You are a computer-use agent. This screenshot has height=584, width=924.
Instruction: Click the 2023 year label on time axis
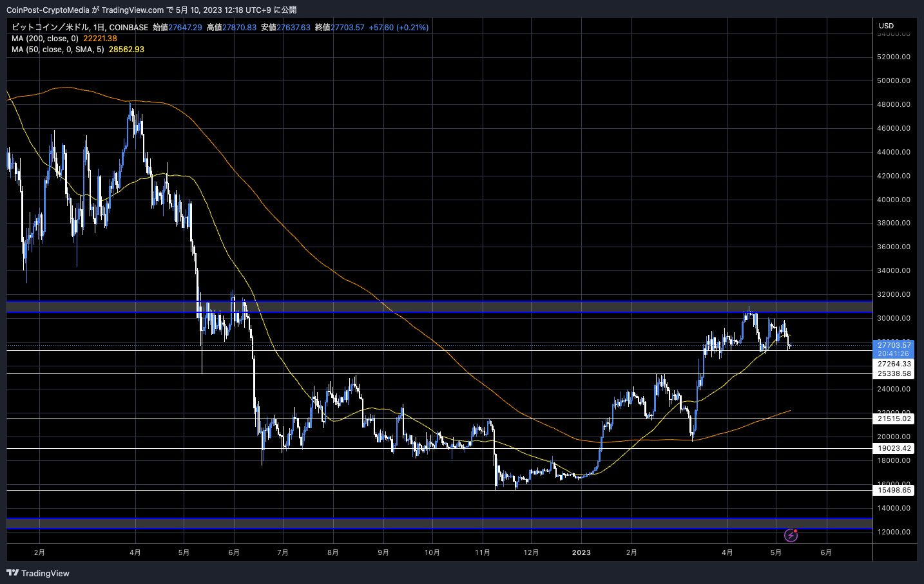581,552
